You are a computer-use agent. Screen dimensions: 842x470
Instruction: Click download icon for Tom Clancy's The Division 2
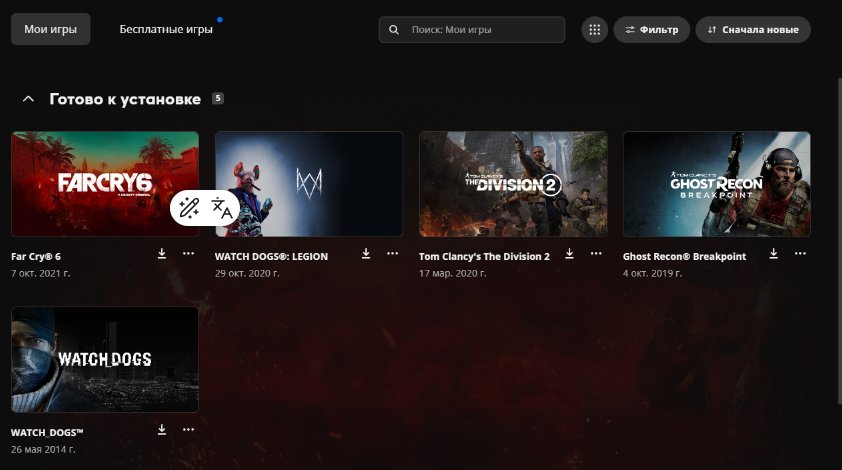tap(569, 254)
